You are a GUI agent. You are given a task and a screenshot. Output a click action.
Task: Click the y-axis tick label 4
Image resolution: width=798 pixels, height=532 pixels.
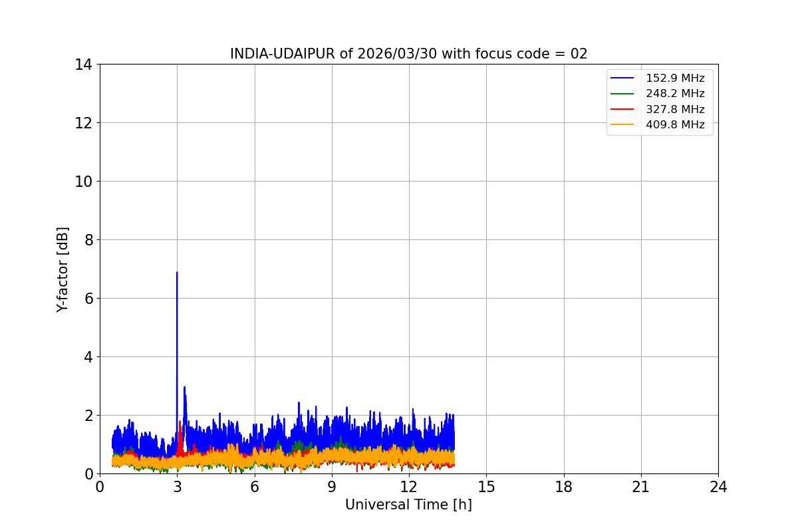coord(87,357)
